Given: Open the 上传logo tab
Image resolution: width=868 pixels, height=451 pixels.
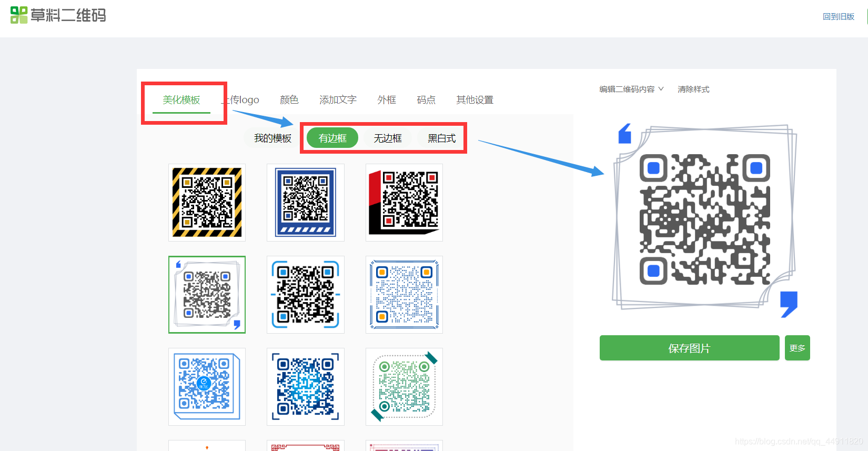Looking at the screenshot, I should point(240,100).
